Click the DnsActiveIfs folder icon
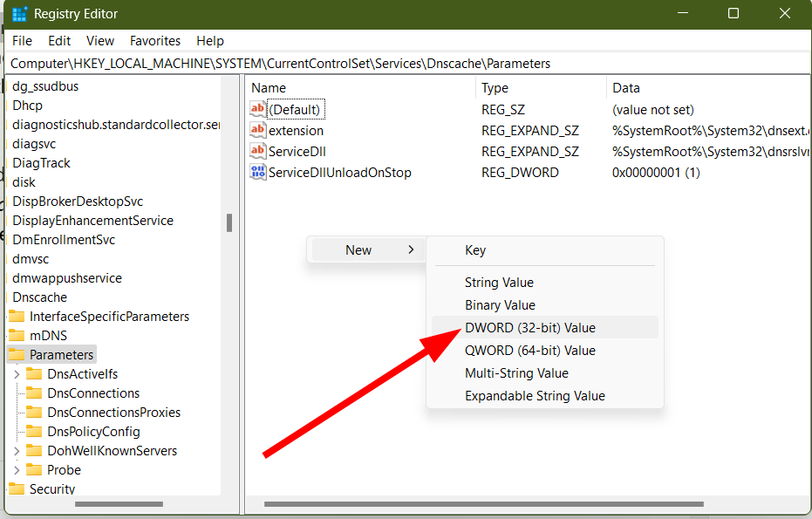The image size is (812, 519). point(34,373)
